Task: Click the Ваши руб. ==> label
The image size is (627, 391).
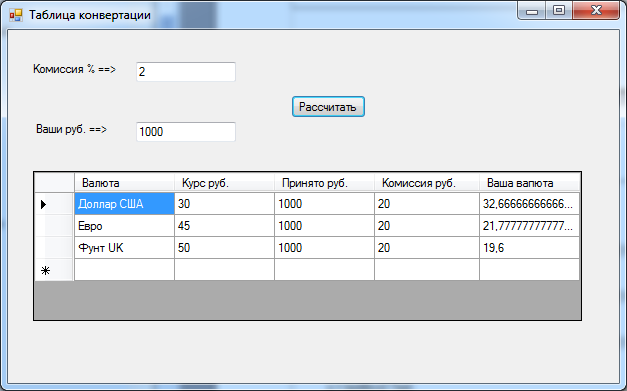Action: pyautogui.click(x=72, y=130)
